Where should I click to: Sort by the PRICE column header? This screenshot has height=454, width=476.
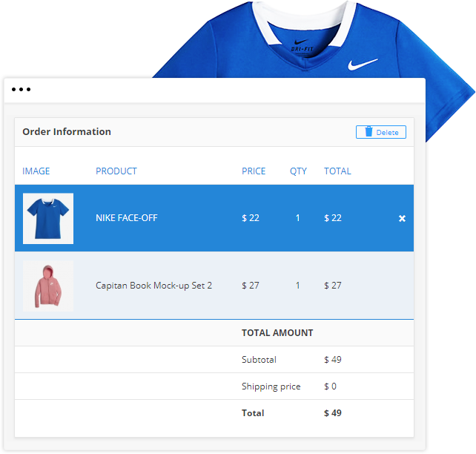coord(254,171)
